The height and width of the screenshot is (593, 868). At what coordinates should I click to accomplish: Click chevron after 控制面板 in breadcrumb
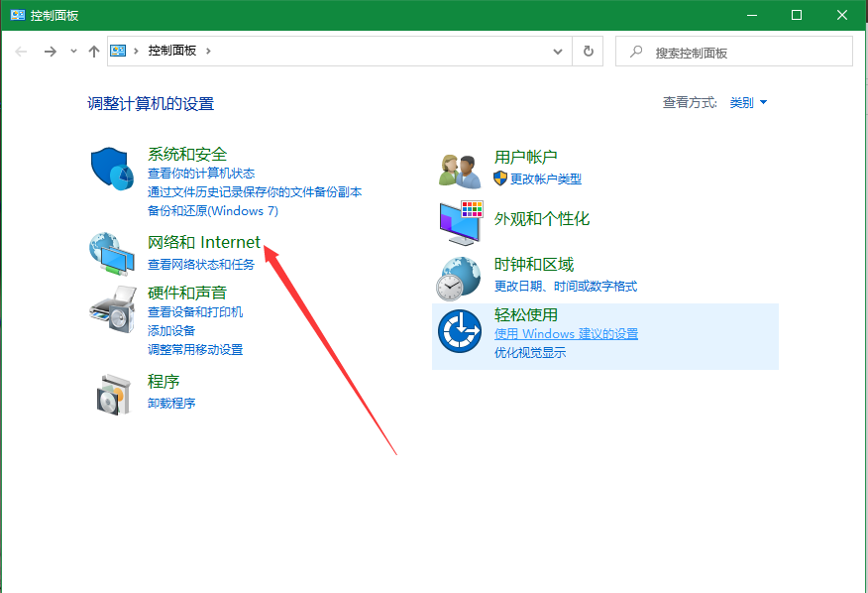(209, 52)
